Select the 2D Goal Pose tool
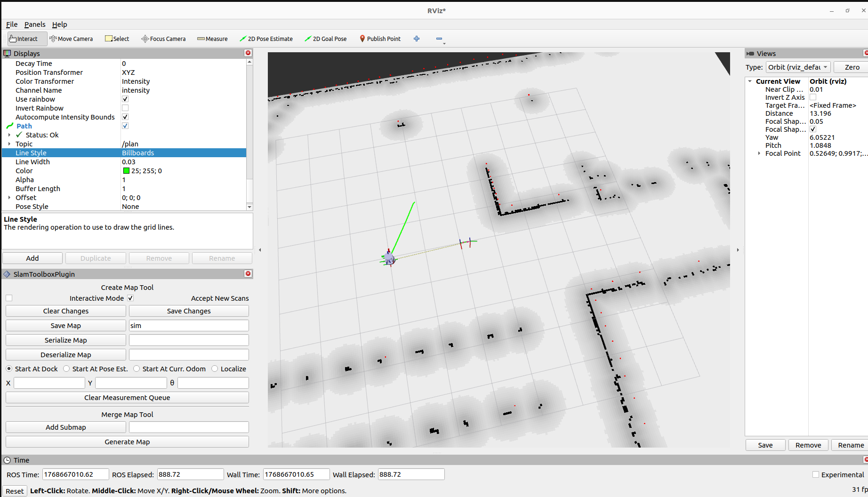Viewport: 868px width, 497px height. [325, 39]
